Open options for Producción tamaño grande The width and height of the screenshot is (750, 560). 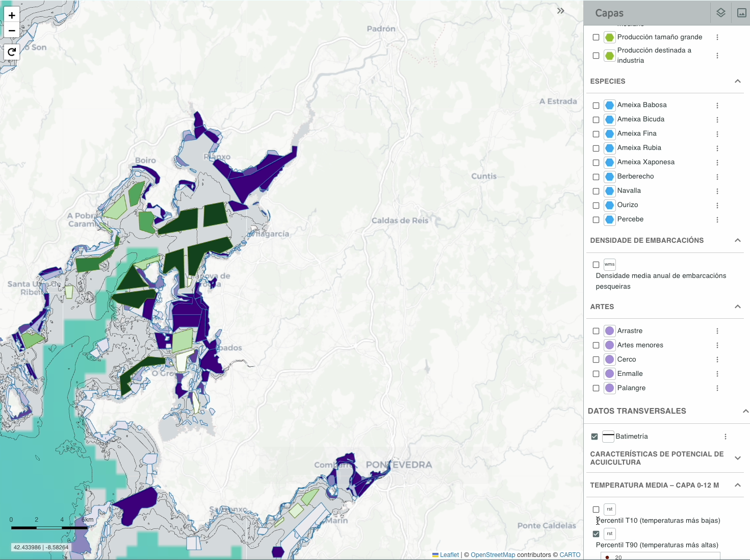[717, 37]
